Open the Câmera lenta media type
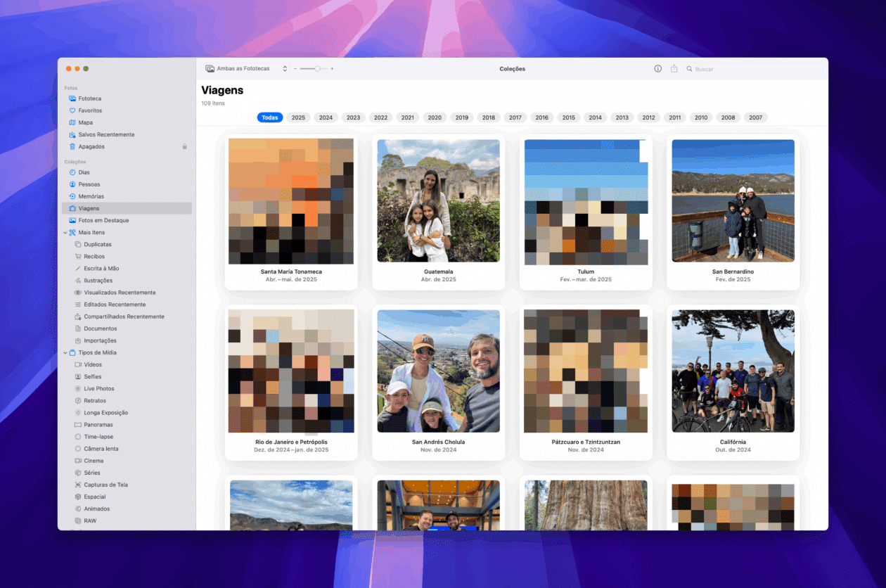The image size is (886, 588). coord(127,448)
